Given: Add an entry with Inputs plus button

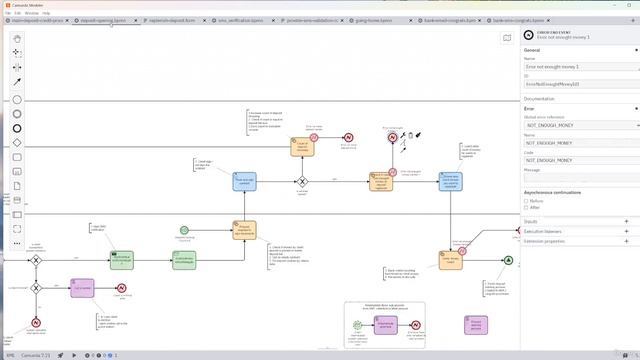Looking at the screenshot, I should [627, 222].
